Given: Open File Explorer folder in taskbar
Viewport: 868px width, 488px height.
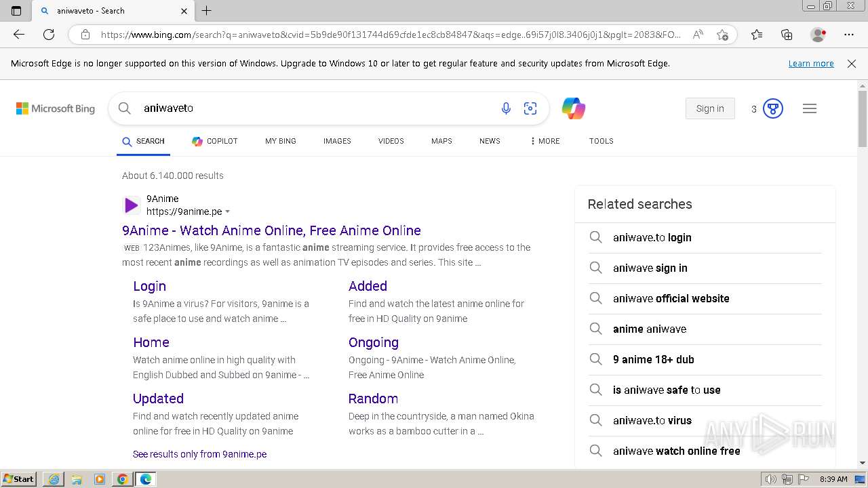Looking at the screenshot, I should pyautogui.click(x=77, y=479).
